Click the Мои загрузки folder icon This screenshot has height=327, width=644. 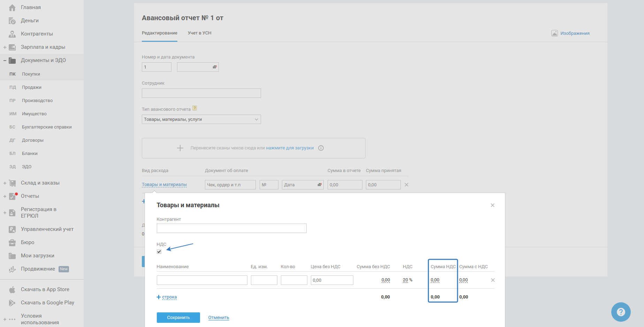pyautogui.click(x=12, y=256)
